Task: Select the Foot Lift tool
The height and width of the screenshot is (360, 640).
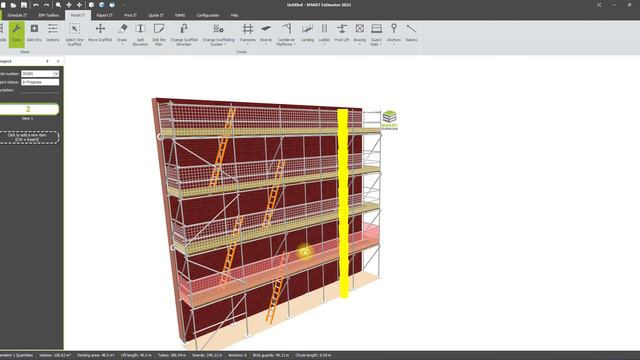Action: pyautogui.click(x=342, y=33)
